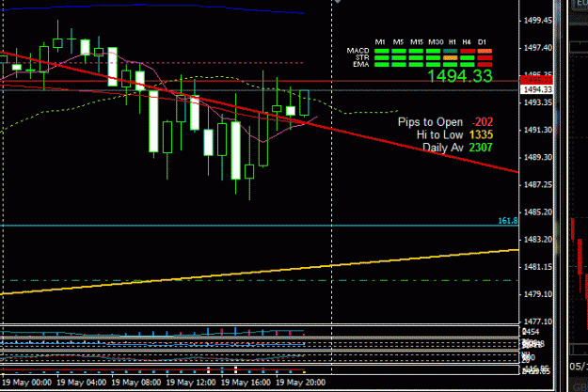Select the green dashed horizontal line

260,280
